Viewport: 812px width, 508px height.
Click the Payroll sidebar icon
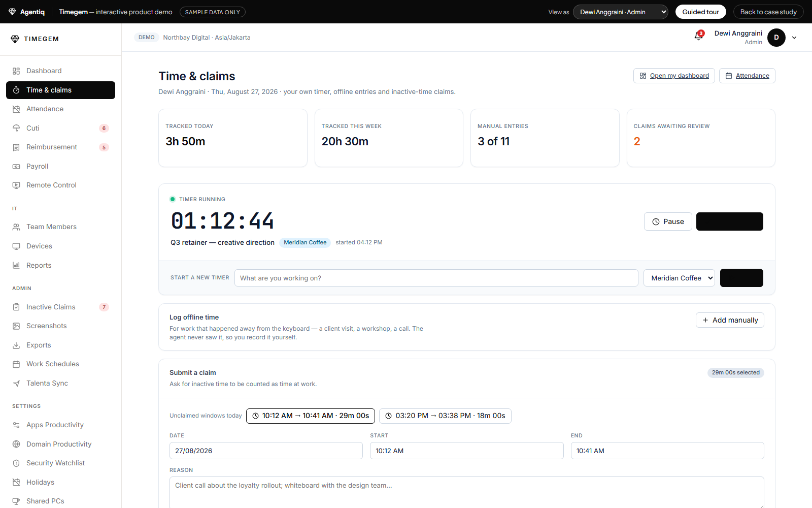16,167
